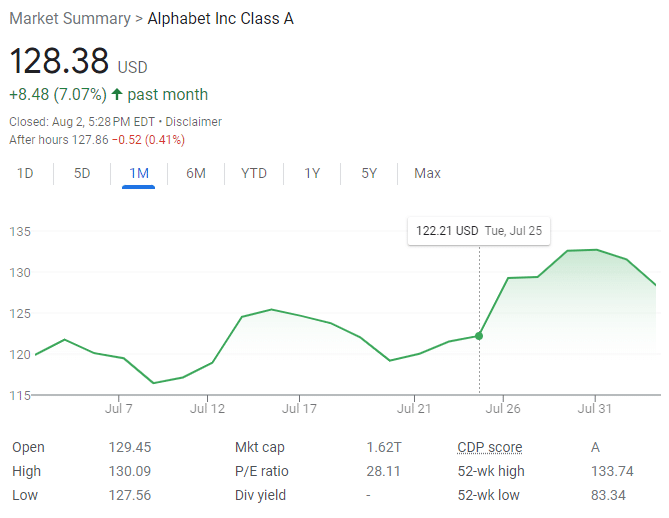Select the 1D time range tab
This screenshot has height=518, width=669.
click(25, 173)
